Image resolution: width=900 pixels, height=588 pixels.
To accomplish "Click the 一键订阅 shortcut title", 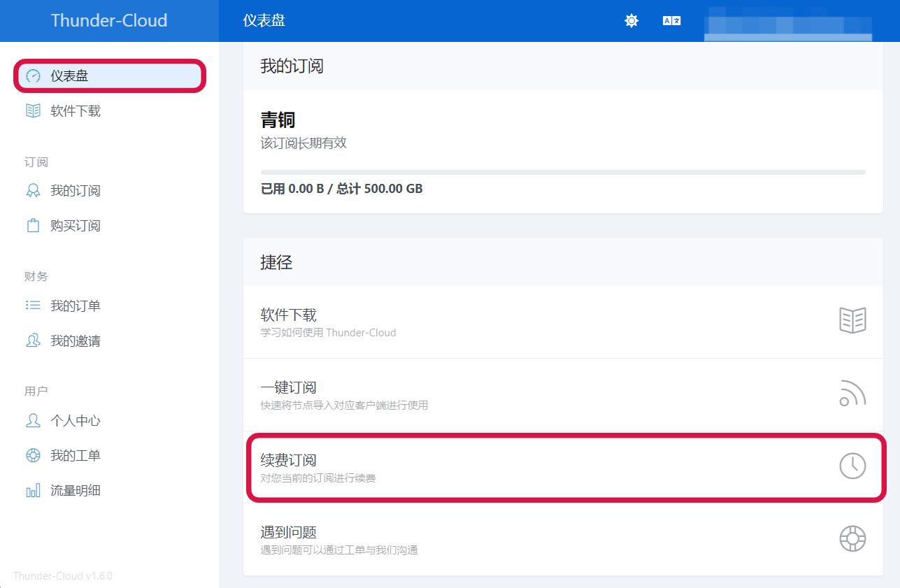I will click(x=289, y=387).
